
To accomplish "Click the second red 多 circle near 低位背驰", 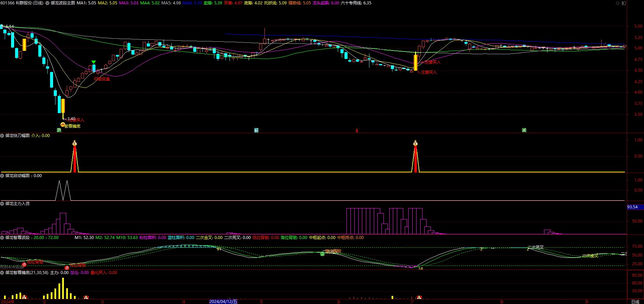I will coord(67,268).
